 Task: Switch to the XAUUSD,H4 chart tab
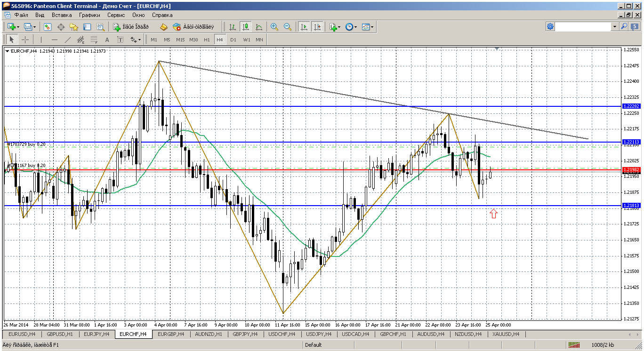(x=506, y=335)
